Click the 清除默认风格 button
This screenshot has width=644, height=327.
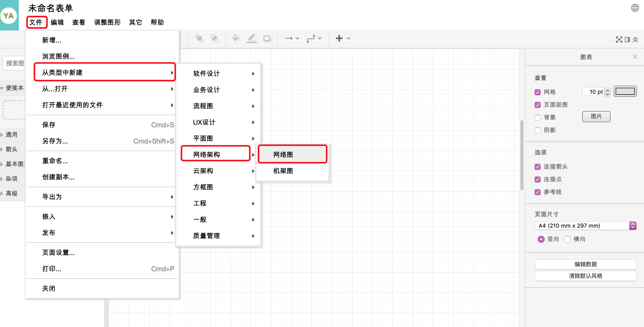click(585, 275)
